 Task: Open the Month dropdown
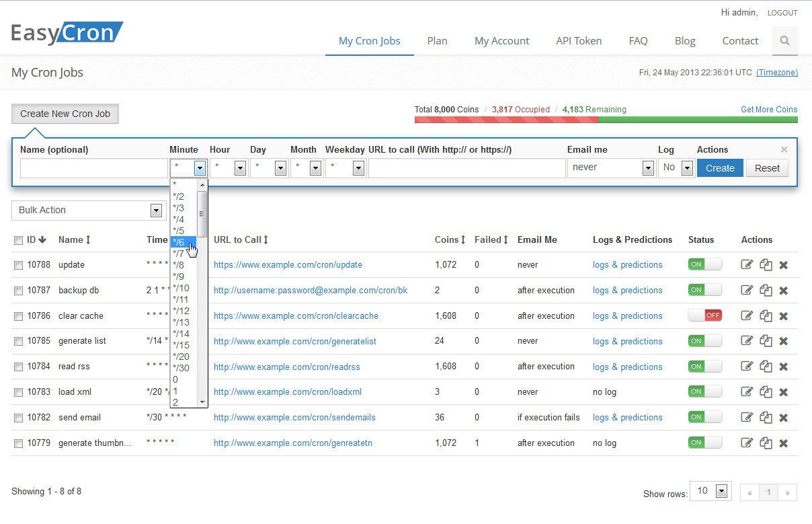[x=306, y=168]
